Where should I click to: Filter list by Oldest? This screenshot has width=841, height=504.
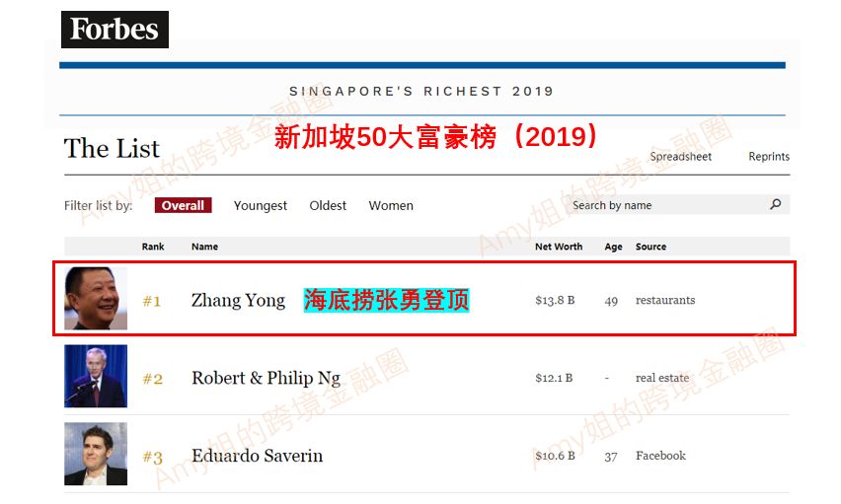328,205
